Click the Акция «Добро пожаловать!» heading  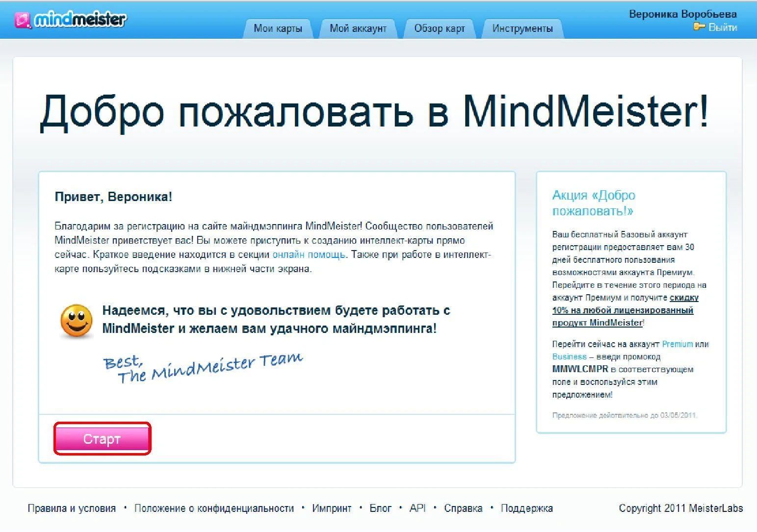click(x=594, y=203)
